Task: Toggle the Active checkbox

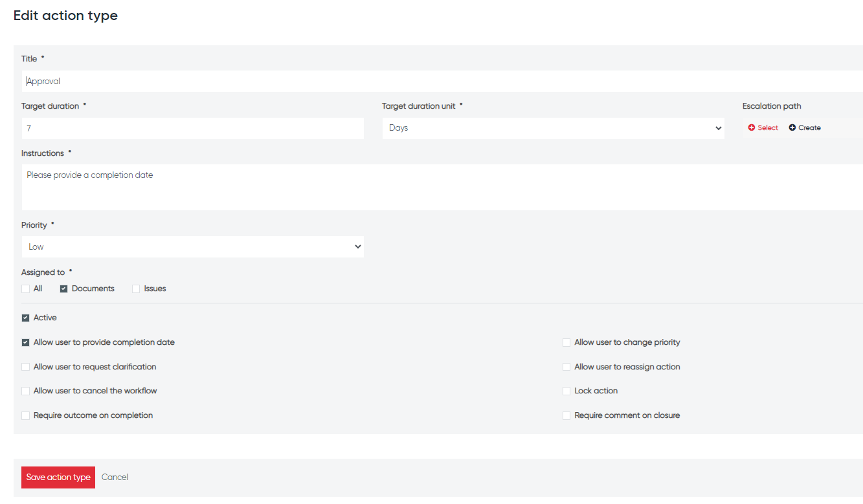Action: (26, 318)
